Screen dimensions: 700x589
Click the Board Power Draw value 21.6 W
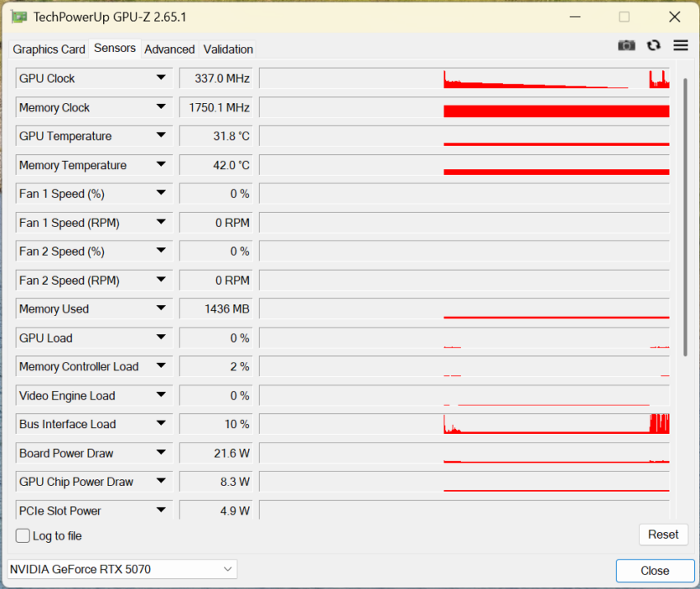pyautogui.click(x=216, y=452)
